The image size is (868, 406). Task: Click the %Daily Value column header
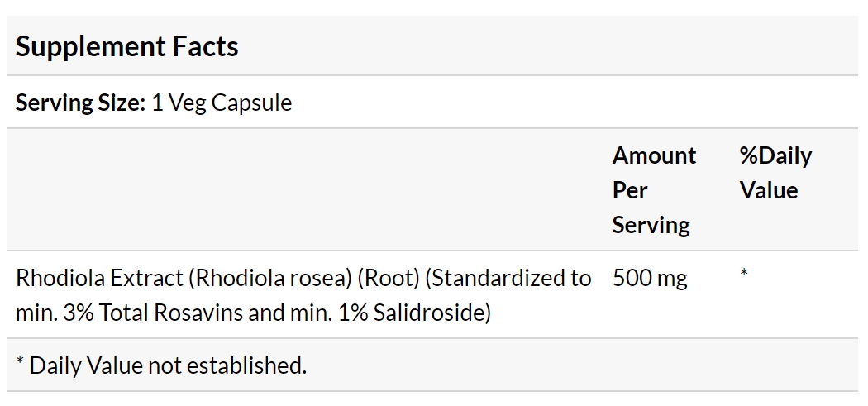tap(775, 173)
